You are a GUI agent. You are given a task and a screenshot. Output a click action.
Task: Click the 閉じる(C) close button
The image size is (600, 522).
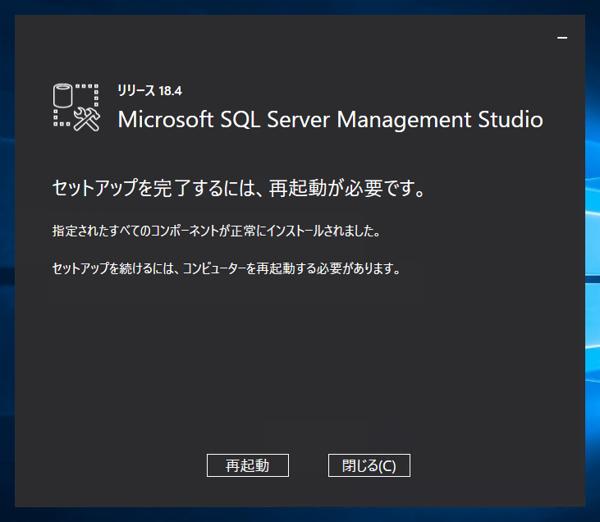coord(369,465)
